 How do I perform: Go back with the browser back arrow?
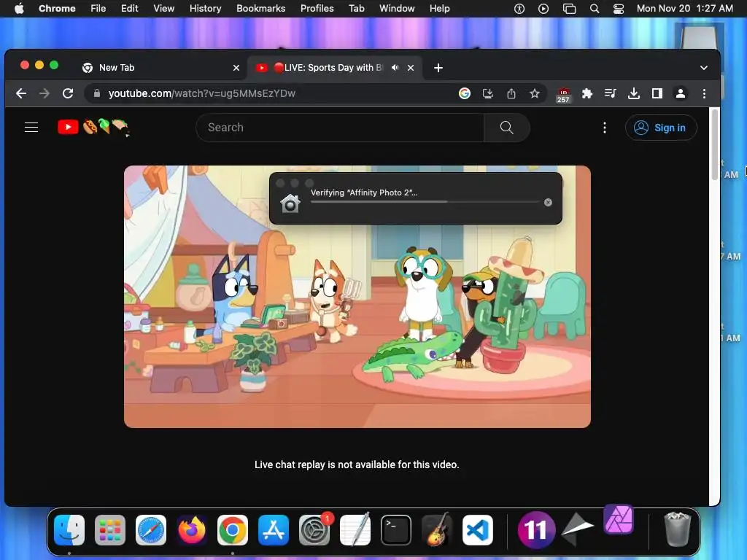[x=21, y=93]
